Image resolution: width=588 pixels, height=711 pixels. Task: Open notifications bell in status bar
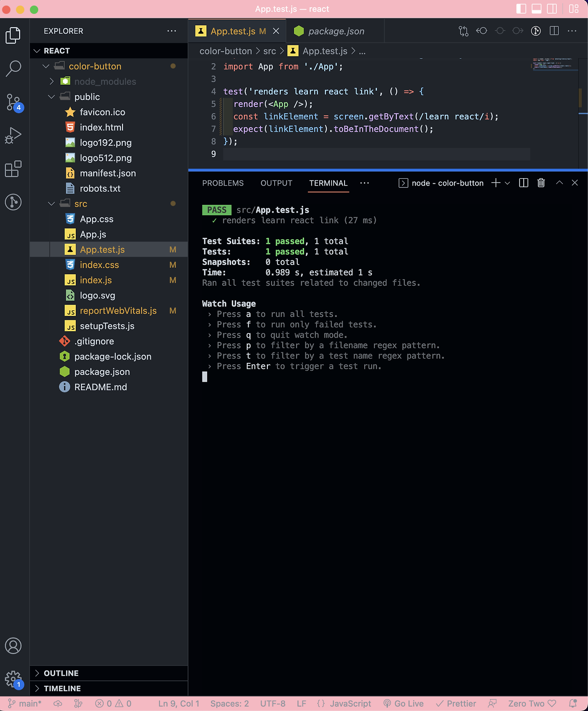coord(573,704)
